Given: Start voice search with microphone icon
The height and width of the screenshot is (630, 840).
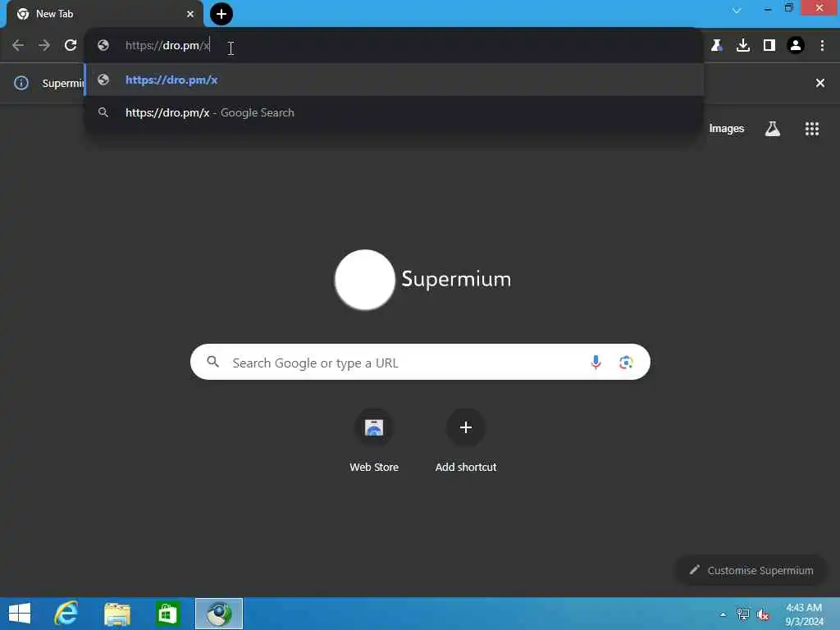Looking at the screenshot, I should pyautogui.click(x=596, y=363).
